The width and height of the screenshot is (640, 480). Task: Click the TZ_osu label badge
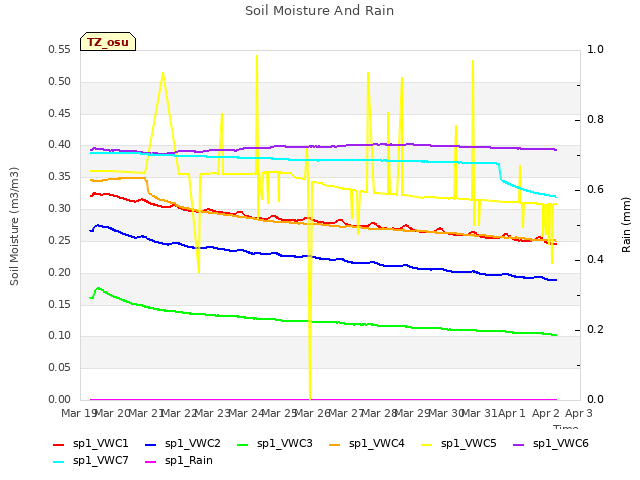108,42
